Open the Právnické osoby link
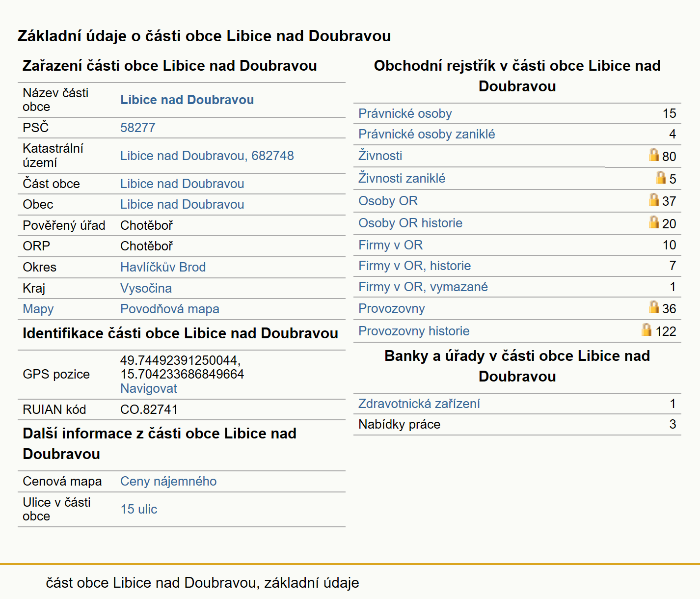This screenshot has width=700, height=599. pos(405,113)
